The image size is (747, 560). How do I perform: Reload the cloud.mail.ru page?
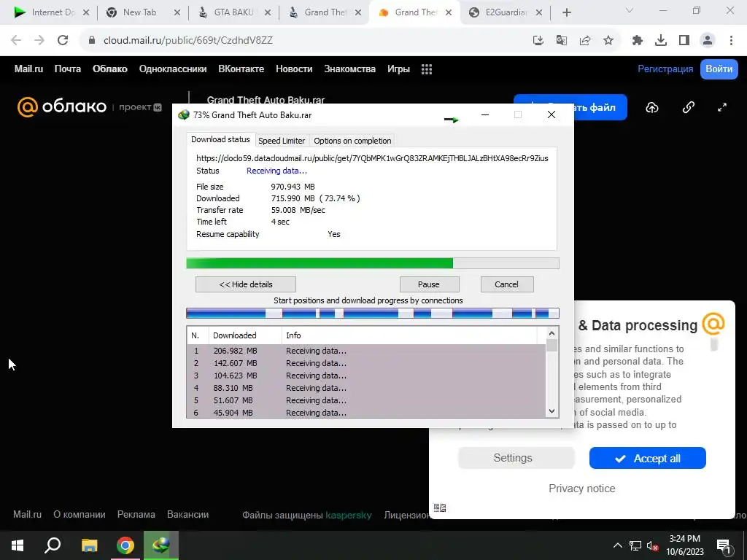pyautogui.click(x=63, y=41)
